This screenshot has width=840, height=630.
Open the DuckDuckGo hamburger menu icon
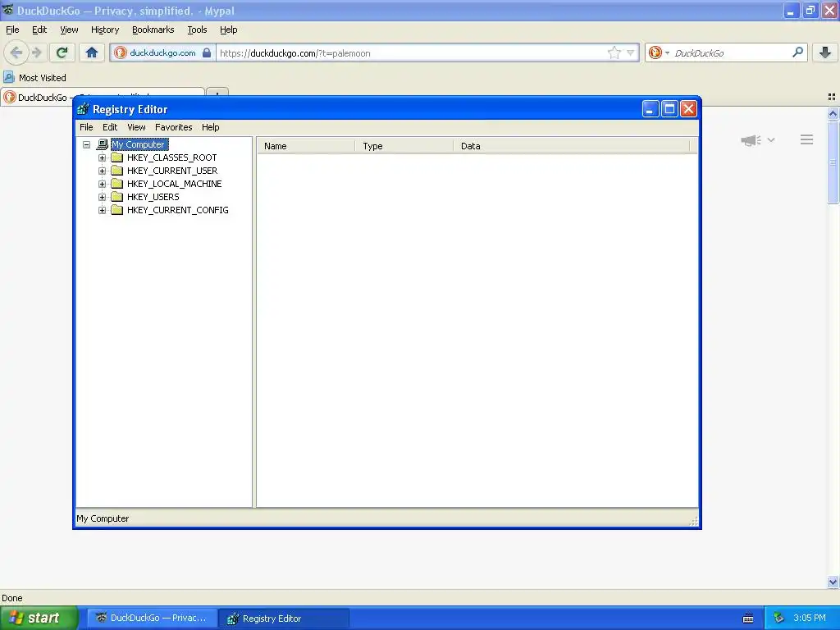pos(807,139)
